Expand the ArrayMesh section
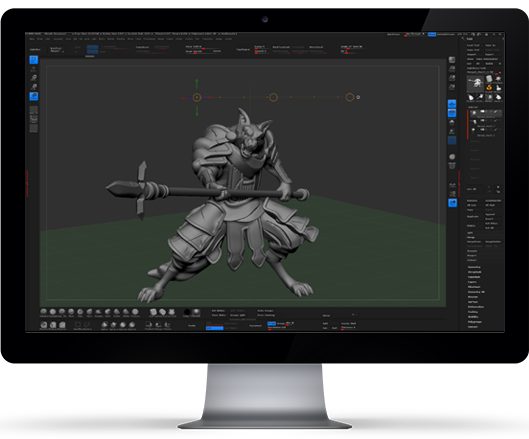The width and height of the screenshot is (529, 439). pyautogui.click(x=474, y=272)
